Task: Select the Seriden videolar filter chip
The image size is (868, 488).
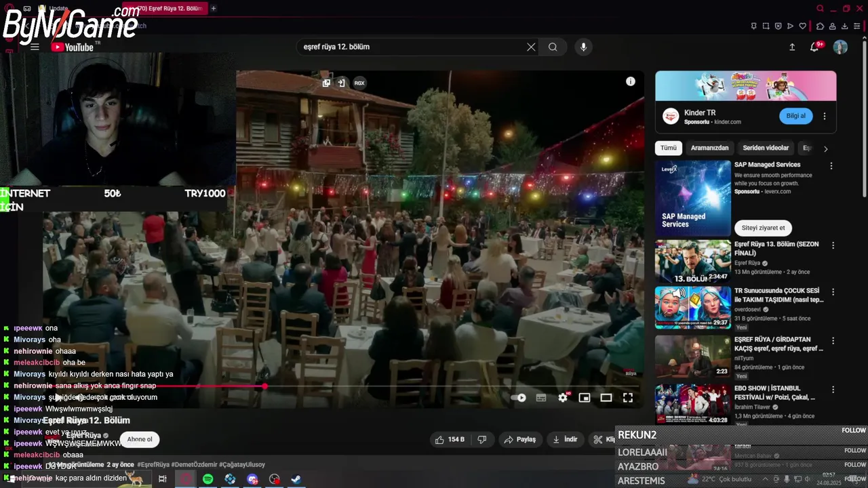Action: pyautogui.click(x=766, y=148)
